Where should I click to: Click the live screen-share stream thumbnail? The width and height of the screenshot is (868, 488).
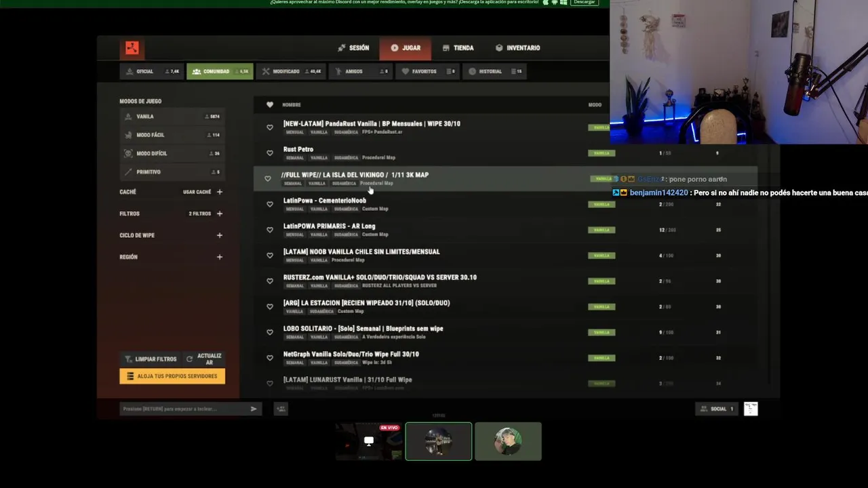[369, 441]
